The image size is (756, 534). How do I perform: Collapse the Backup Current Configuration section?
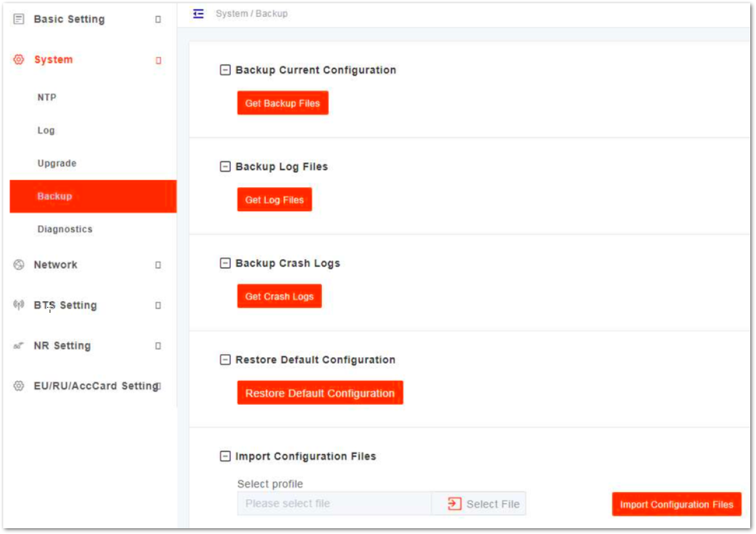(x=225, y=70)
